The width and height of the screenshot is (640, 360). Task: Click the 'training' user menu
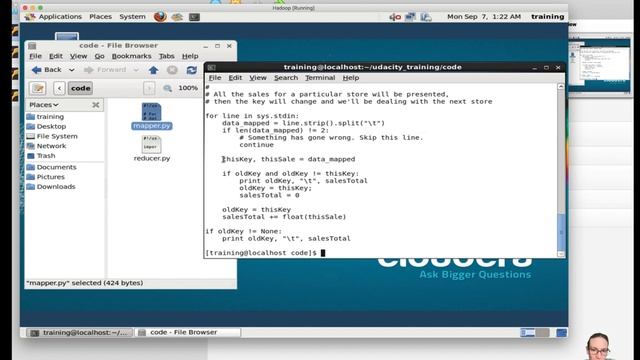tap(547, 17)
